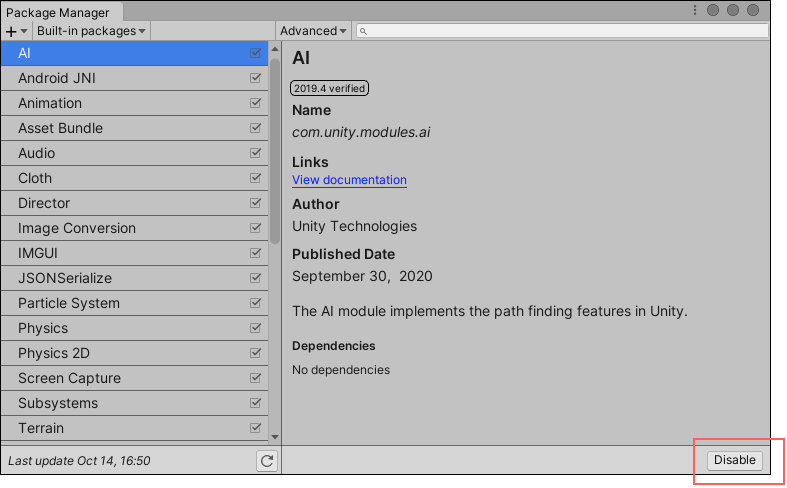This screenshot has height=488, width=787.
Task: Refresh the package list
Action: coord(267,460)
